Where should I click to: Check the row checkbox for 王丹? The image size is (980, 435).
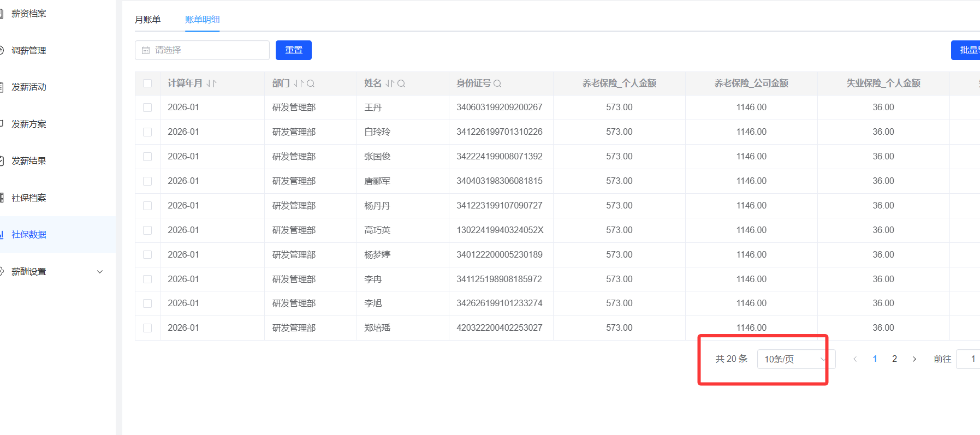click(147, 108)
